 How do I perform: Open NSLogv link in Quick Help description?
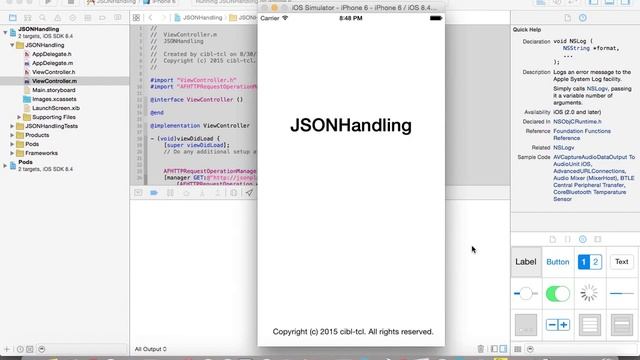(597, 89)
